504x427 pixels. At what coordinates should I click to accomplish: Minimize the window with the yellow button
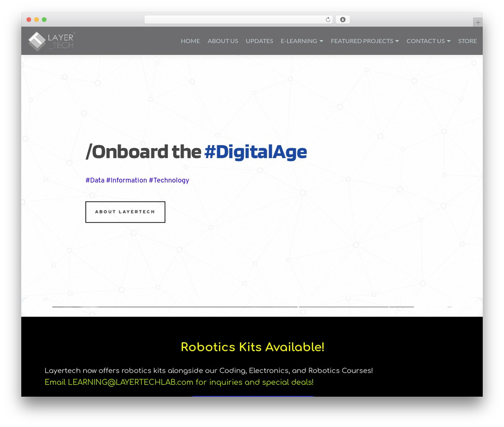click(x=37, y=20)
